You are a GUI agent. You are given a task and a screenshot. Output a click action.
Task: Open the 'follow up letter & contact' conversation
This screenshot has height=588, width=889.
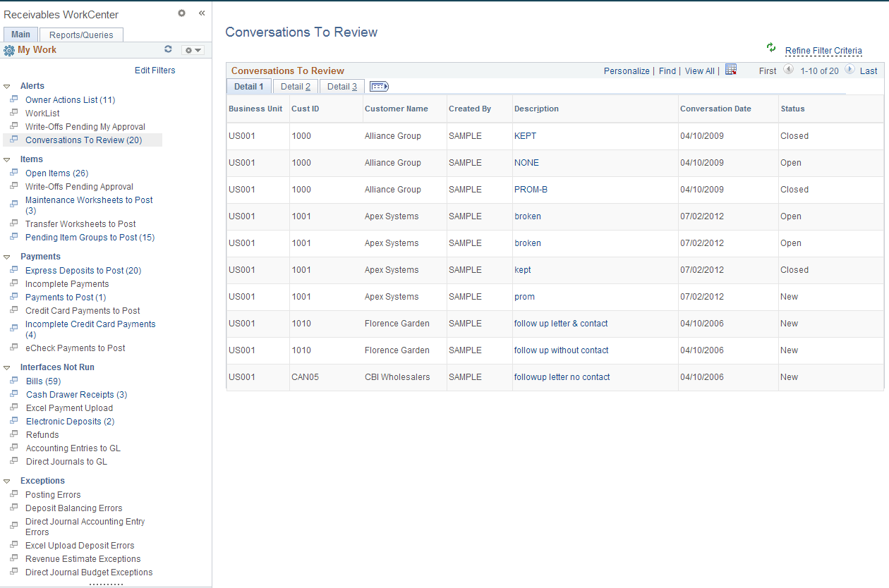click(x=561, y=324)
